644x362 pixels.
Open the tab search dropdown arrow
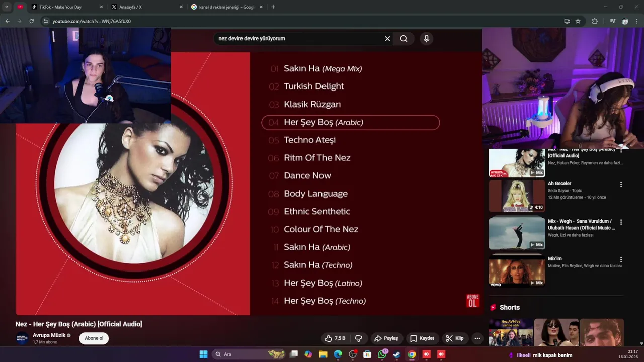[7, 7]
